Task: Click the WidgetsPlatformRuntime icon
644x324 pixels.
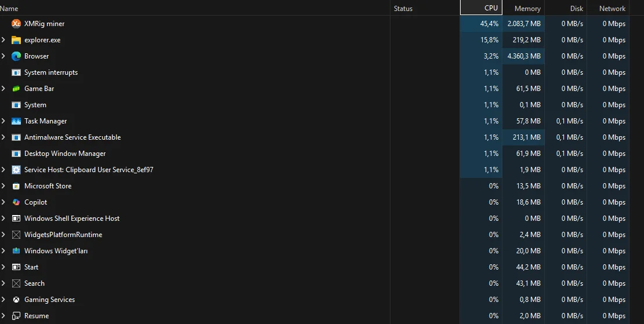Action: (x=16, y=235)
